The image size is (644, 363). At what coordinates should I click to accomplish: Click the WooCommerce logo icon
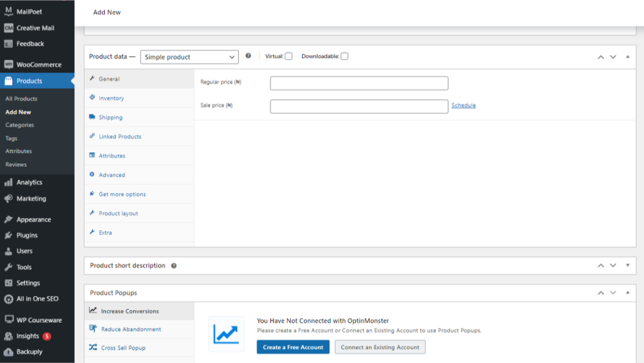click(8, 65)
